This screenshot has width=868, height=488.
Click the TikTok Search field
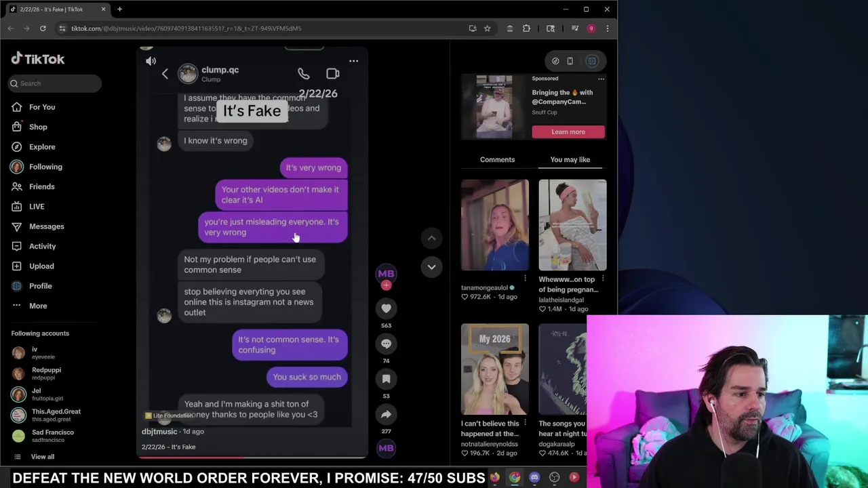pos(54,83)
